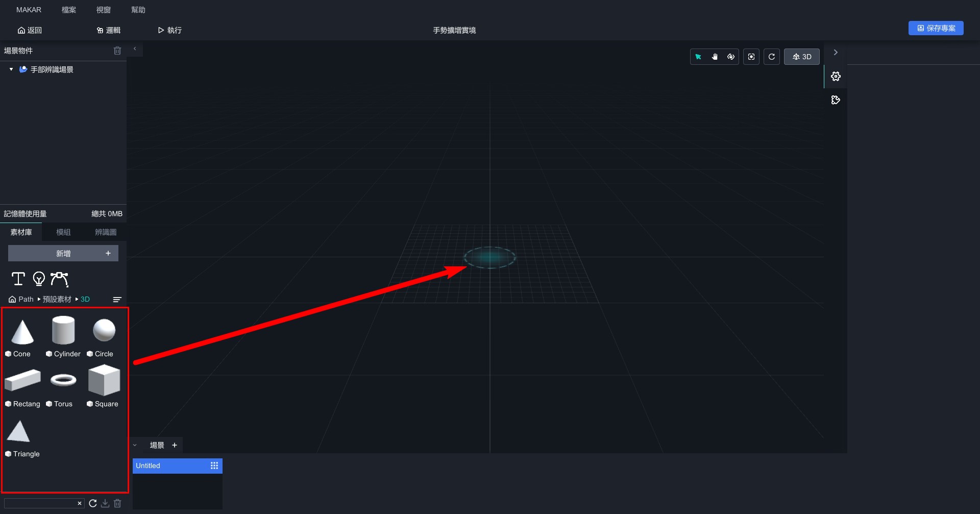Screen dimensions: 980x514
Task: Click the focus on object icon
Action: [x=751, y=57]
